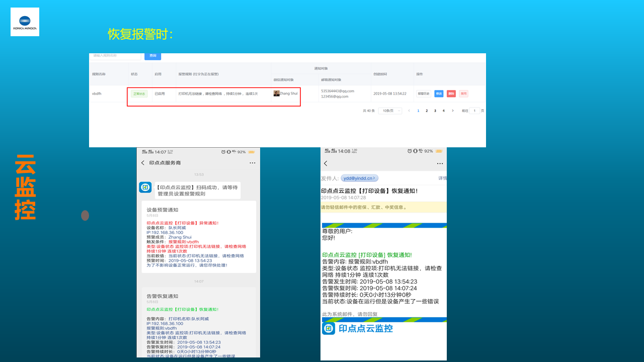The height and width of the screenshot is (362, 644).
Task: Open 设备预警通知 message card
Action: pos(199,236)
